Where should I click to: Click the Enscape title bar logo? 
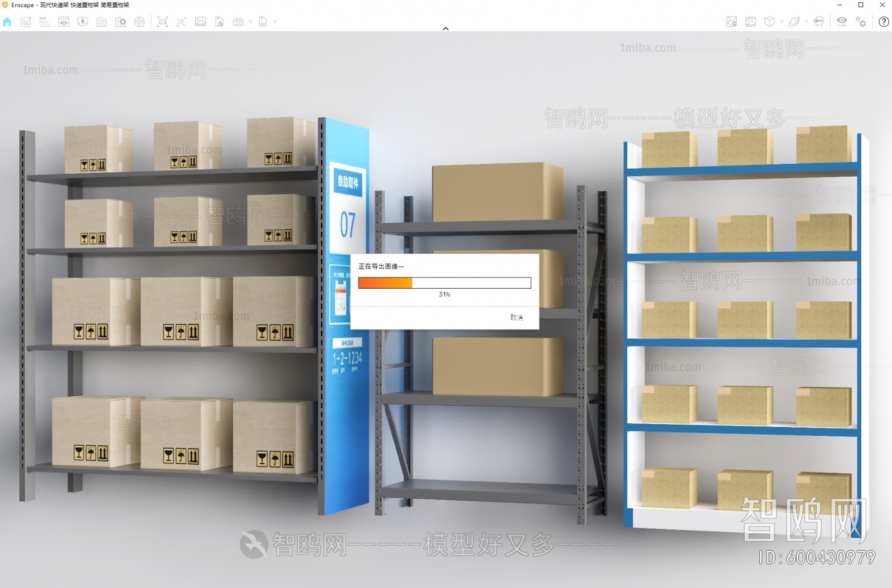(x=7, y=4)
